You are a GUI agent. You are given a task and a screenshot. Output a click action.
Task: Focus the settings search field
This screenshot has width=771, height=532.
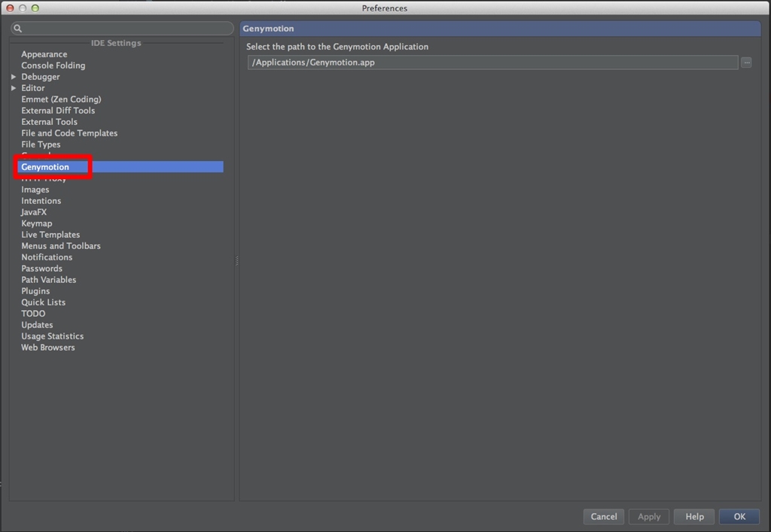click(122, 29)
